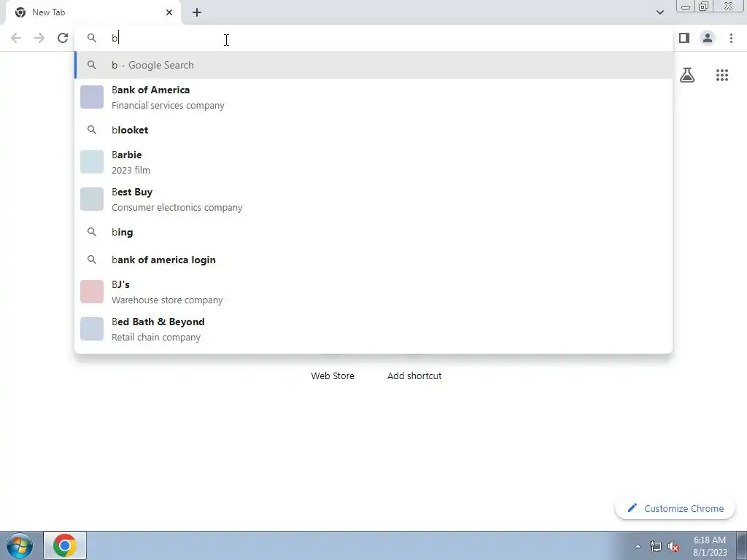The height and width of the screenshot is (560, 747).
Task: Click the Customize Chrome button
Action: tap(675, 508)
